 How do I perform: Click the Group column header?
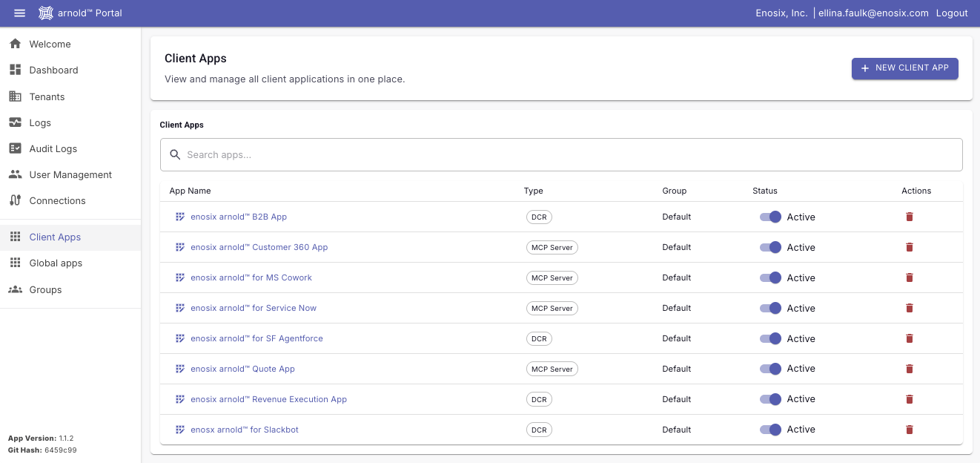click(675, 191)
